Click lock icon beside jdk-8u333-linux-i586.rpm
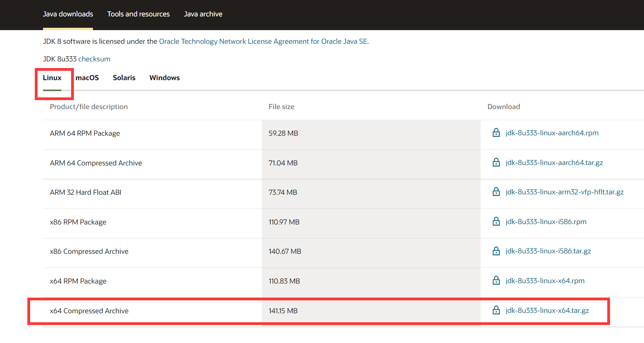This screenshot has height=343, width=644. 496,221
